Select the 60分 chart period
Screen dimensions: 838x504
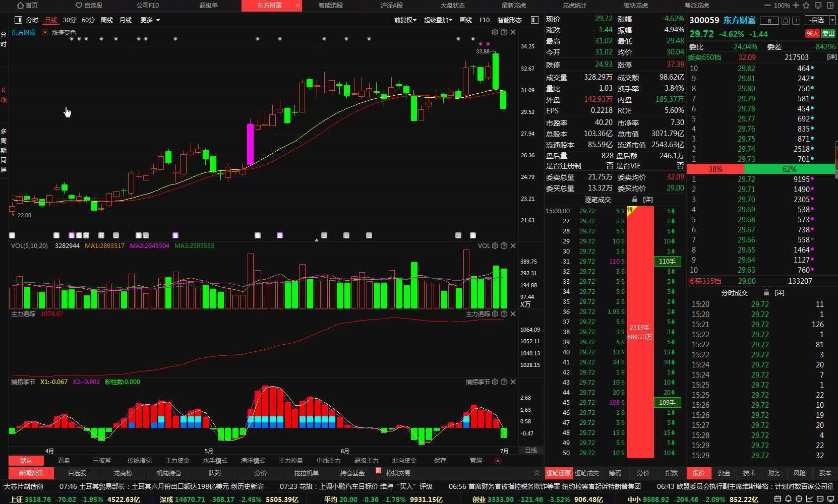point(88,20)
